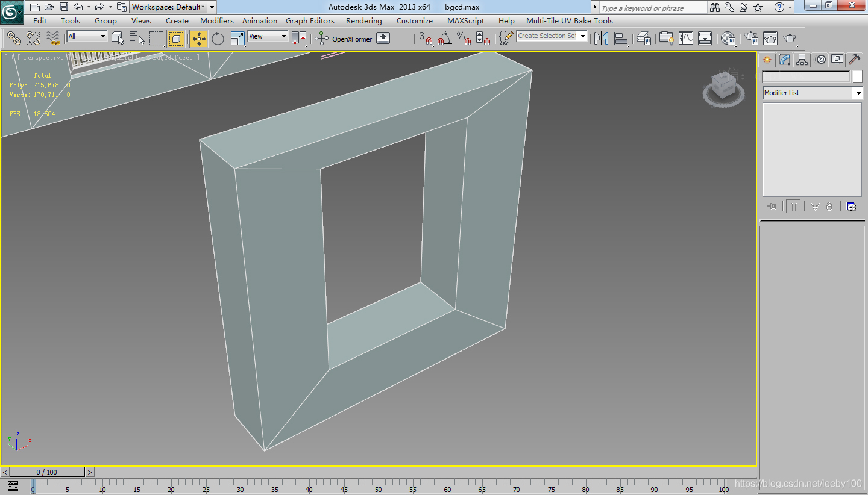Toggle Spinner Snap
This screenshot has width=868, height=495.
tap(483, 38)
